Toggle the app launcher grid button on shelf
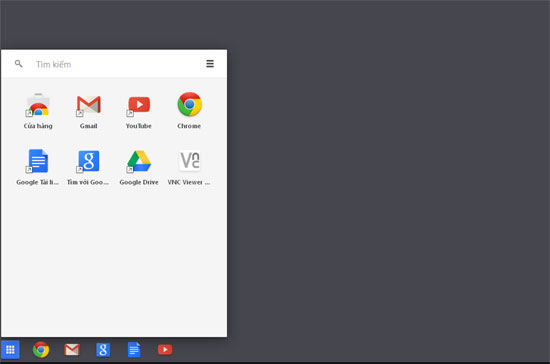This screenshot has height=364, width=550. (10, 350)
